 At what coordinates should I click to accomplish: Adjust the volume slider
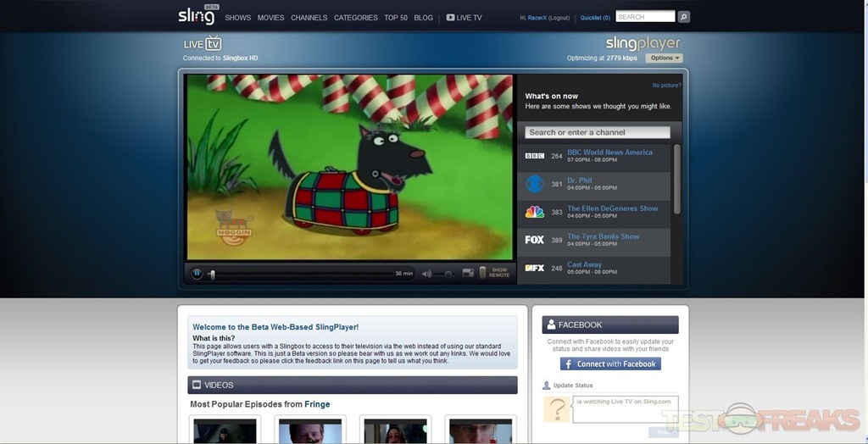tap(448, 274)
